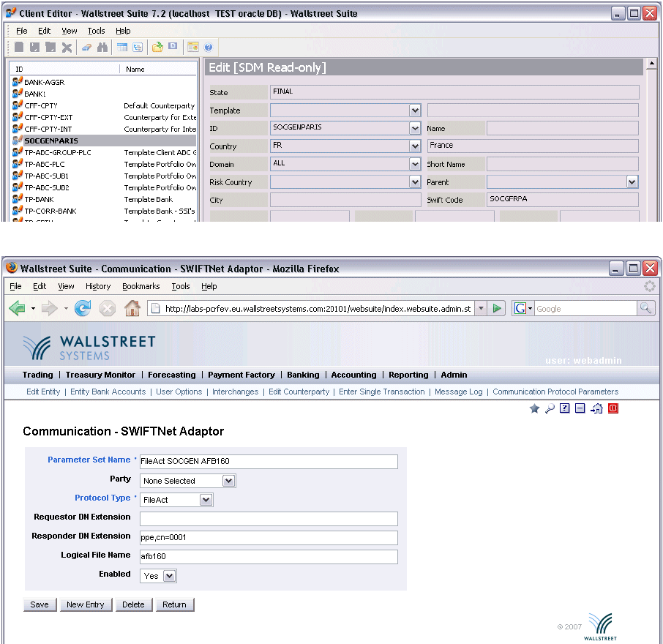Screen dimensions: 663x644
Task: Click the Firefox Forward arrow
Action: pyautogui.click(x=50, y=308)
